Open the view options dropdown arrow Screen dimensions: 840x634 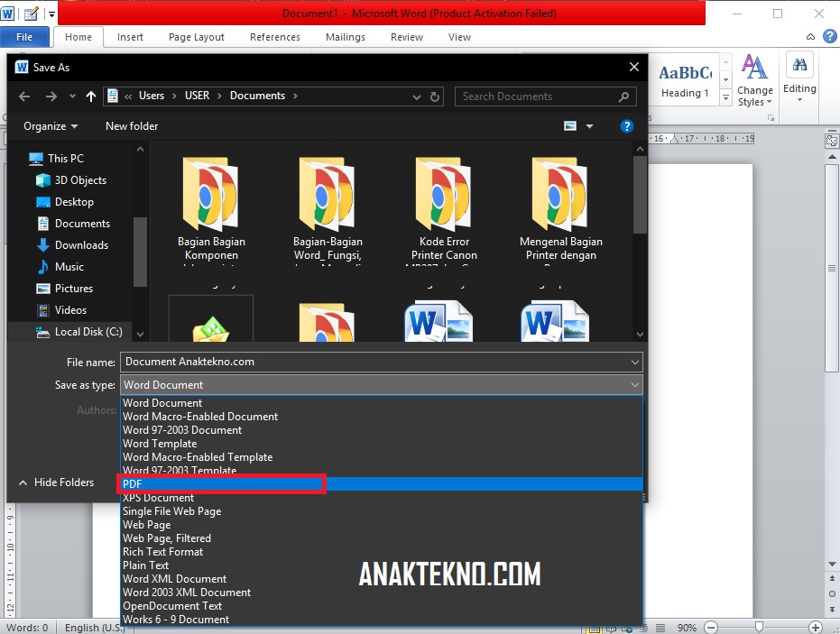(x=589, y=126)
